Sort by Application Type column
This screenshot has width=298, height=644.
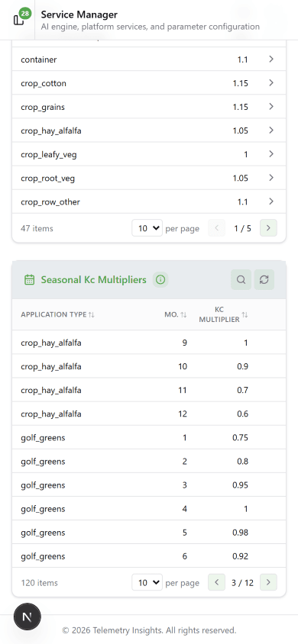coord(57,314)
